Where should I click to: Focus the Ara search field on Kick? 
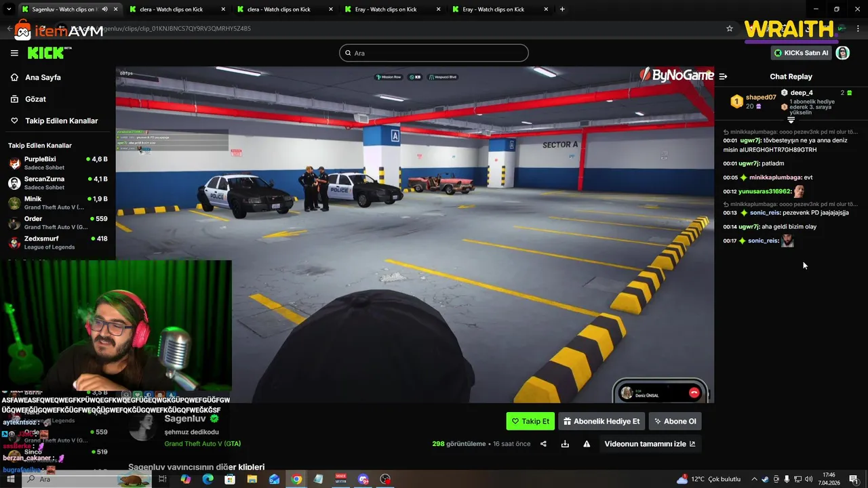pos(434,53)
